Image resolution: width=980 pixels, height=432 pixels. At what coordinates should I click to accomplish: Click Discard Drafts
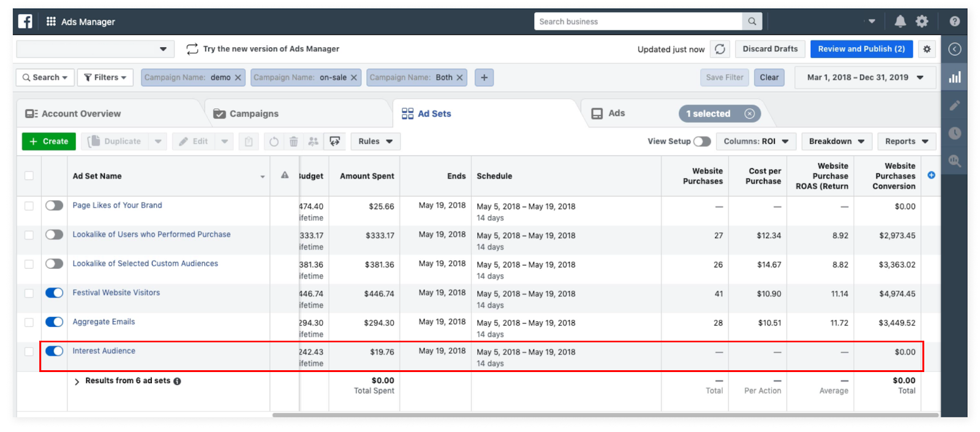click(770, 49)
